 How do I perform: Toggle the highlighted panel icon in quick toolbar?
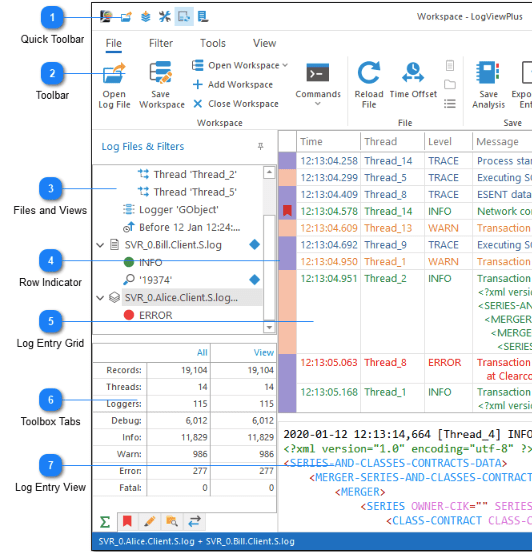[x=184, y=17]
